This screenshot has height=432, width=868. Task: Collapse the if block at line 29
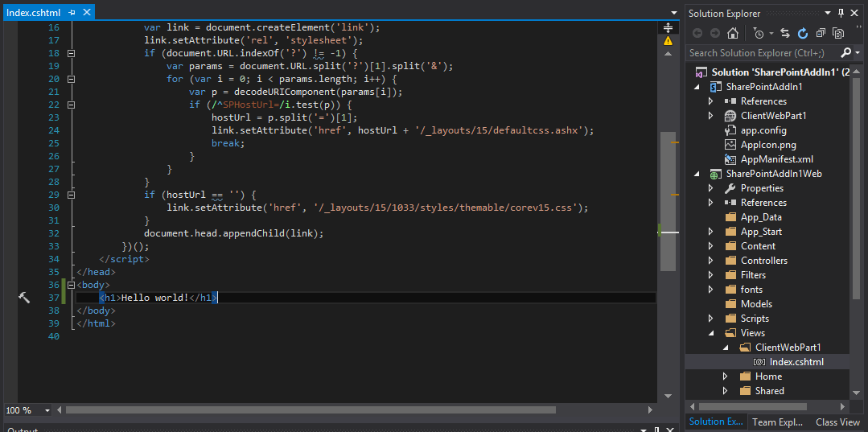click(70, 195)
